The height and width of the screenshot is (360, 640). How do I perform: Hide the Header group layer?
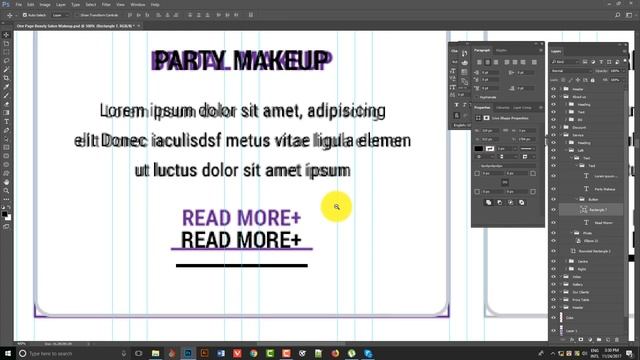coord(553,89)
